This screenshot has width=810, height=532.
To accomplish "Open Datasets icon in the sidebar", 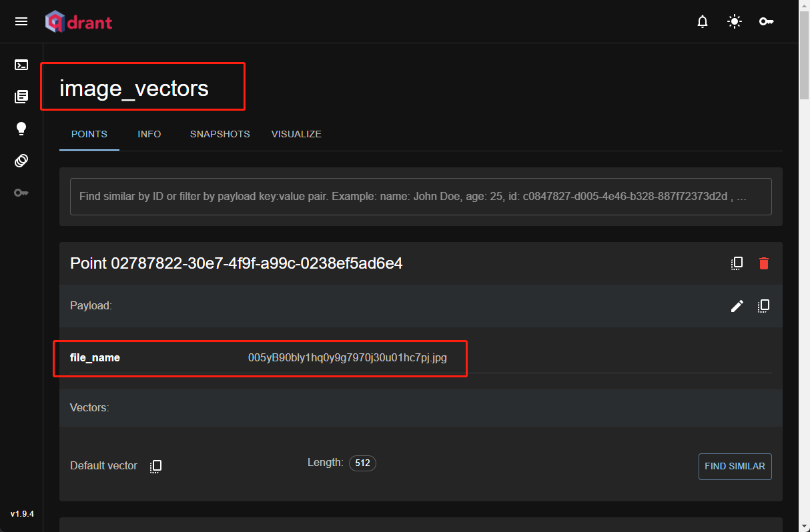I will pyautogui.click(x=21, y=161).
